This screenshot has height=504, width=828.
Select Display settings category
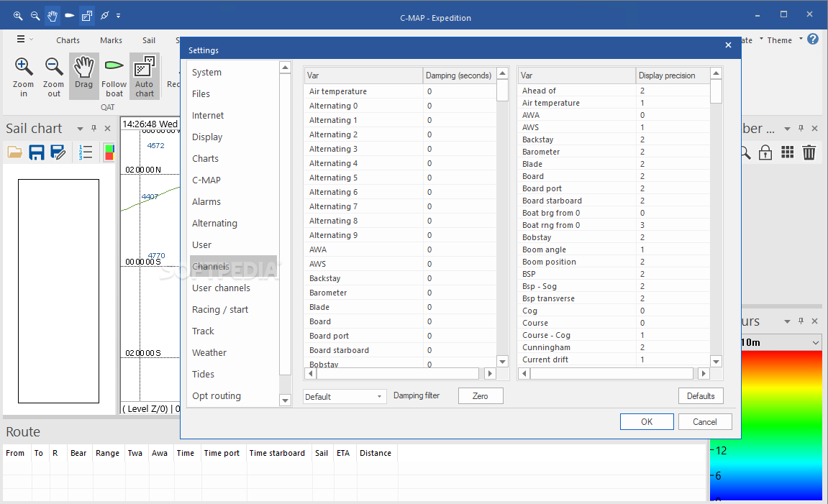(207, 137)
